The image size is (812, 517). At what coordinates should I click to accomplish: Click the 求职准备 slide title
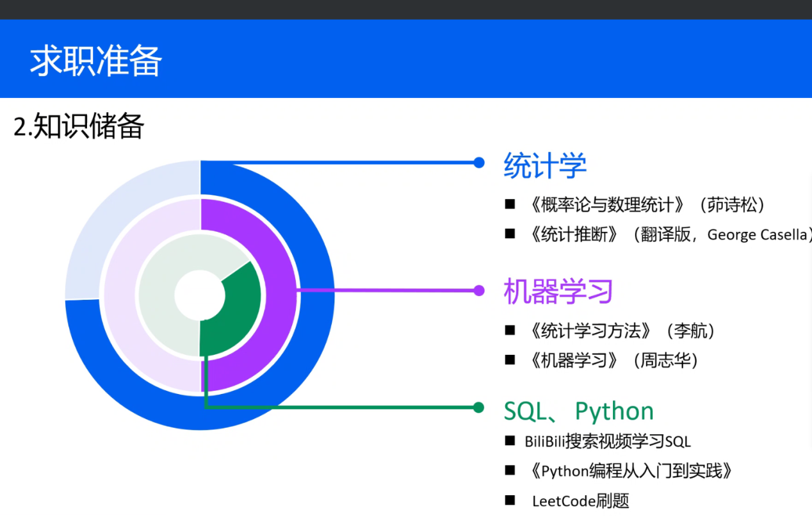click(96, 62)
